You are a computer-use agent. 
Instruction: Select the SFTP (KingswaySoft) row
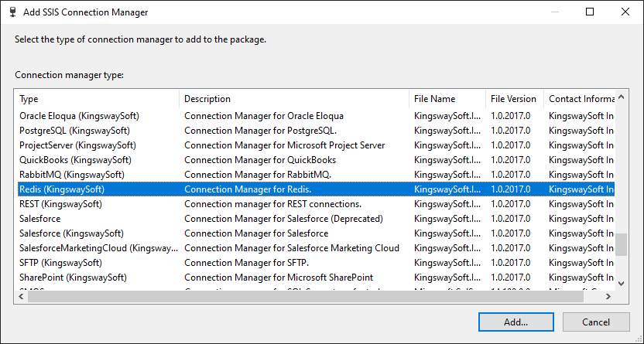pos(317,263)
